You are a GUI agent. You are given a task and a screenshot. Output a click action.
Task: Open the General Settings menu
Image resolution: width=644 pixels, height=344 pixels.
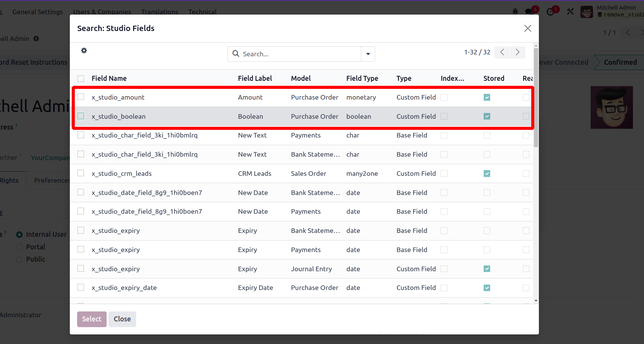pos(38,12)
